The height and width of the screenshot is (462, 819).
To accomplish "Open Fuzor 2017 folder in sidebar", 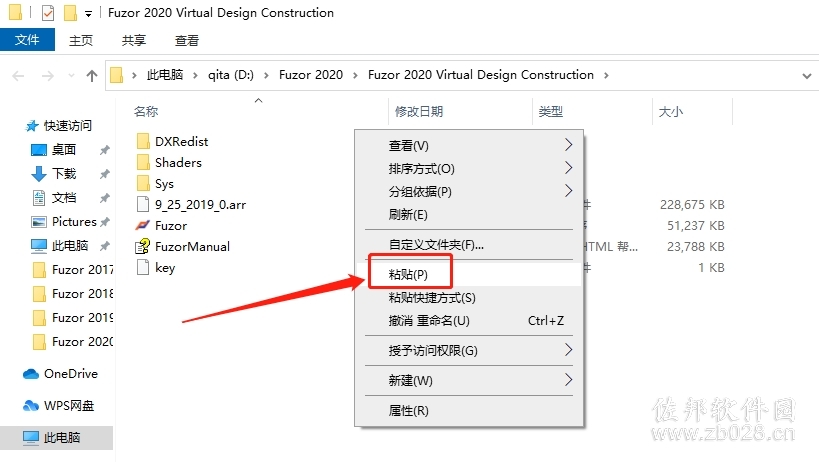I will 73,270.
